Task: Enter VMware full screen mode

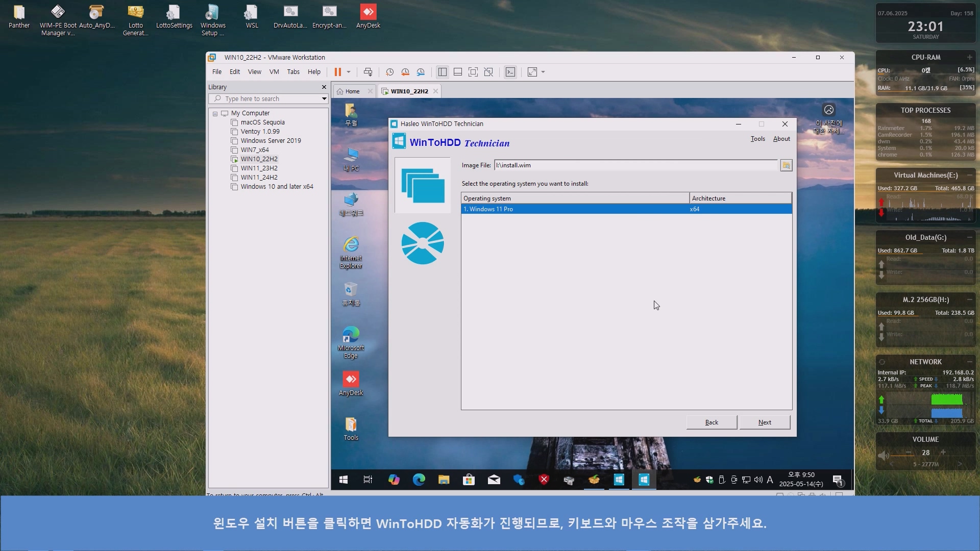Action: pyautogui.click(x=473, y=72)
